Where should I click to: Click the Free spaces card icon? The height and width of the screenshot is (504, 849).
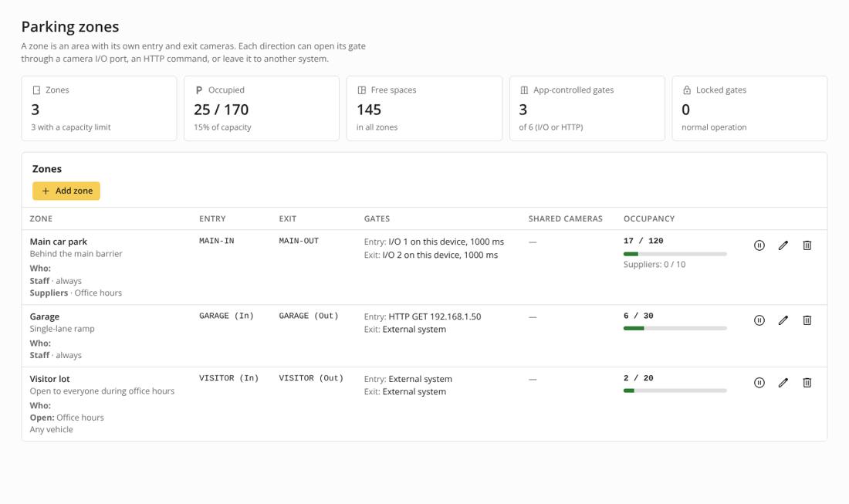point(362,90)
